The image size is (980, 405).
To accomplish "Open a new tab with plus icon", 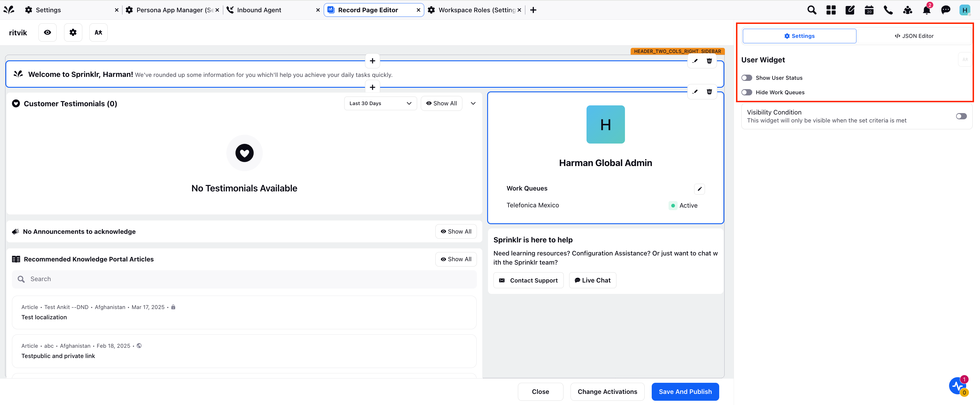I will [x=533, y=10].
